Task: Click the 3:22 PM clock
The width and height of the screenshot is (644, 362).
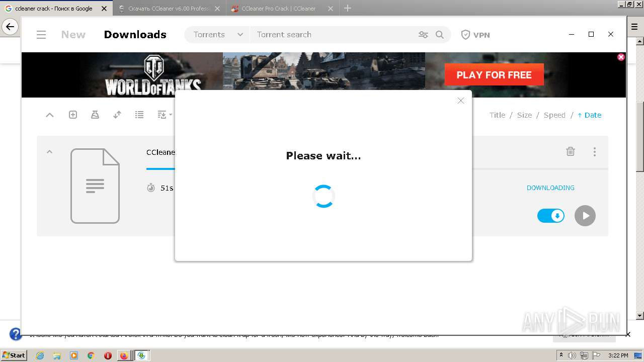Action: click(618, 355)
